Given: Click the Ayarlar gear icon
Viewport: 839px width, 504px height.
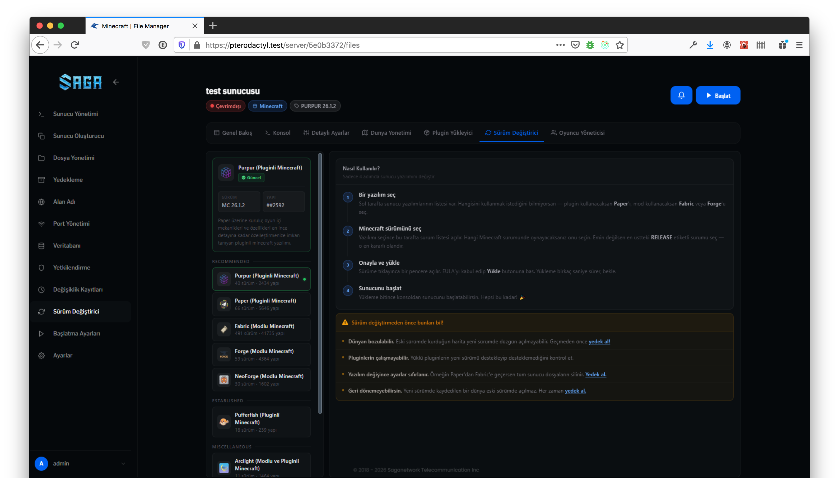Looking at the screenshot, I should tap(41, 356).
